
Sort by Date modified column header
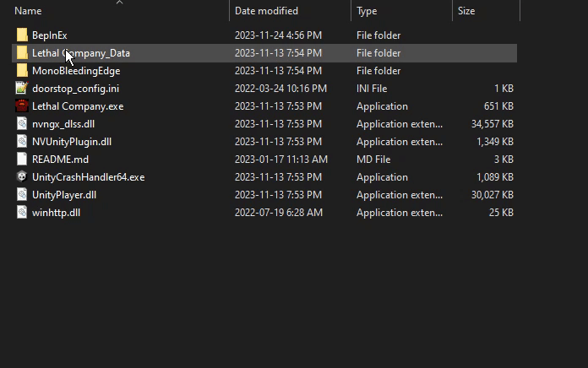coord(266,11)
